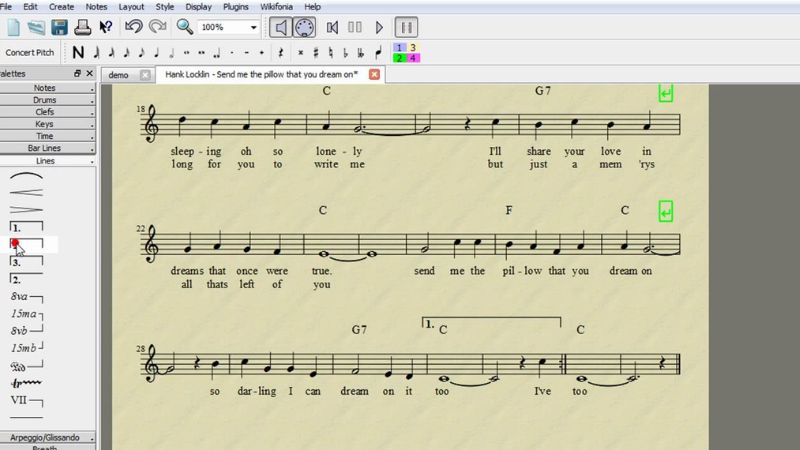Select the VII text line in palette
Image resolution: width=800 pixels, height=450 pixels.
(27, 400)
